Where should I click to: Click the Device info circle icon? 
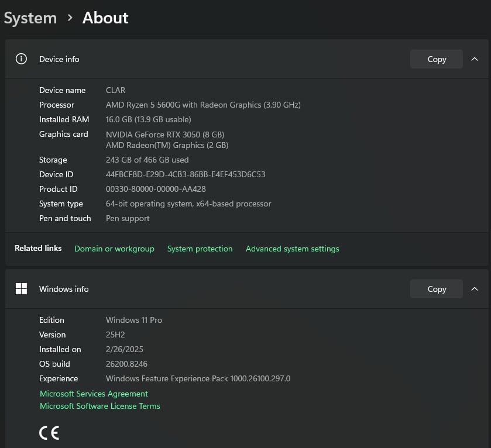click(21, 59)
